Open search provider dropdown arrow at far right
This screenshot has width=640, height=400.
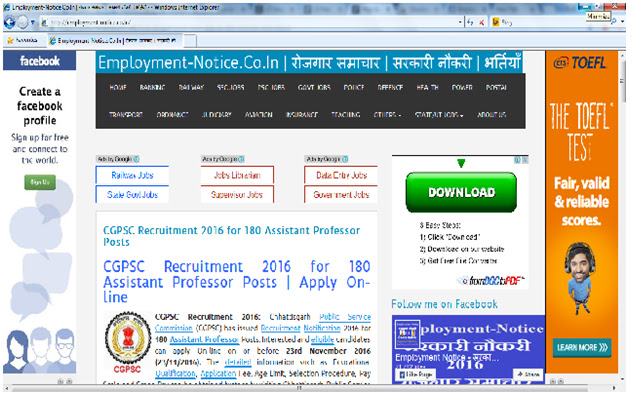click(622, 22)
